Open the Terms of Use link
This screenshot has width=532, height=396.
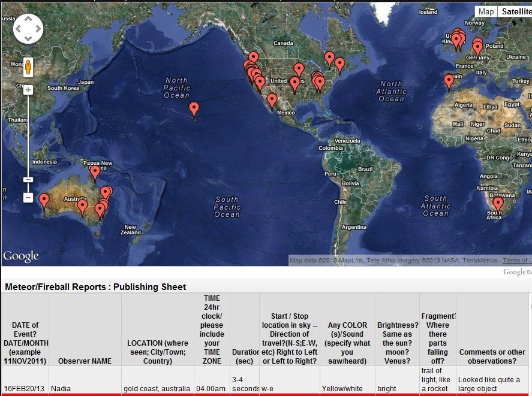(x=516, y=261)
